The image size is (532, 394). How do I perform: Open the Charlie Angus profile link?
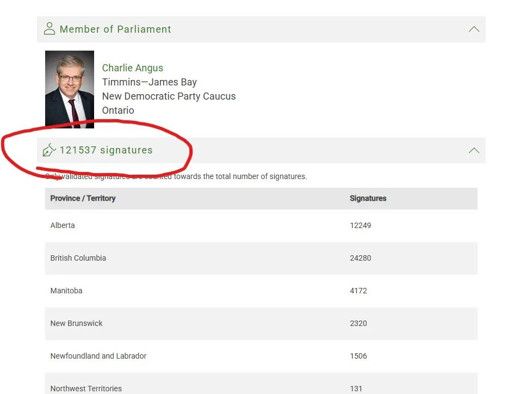133,68
